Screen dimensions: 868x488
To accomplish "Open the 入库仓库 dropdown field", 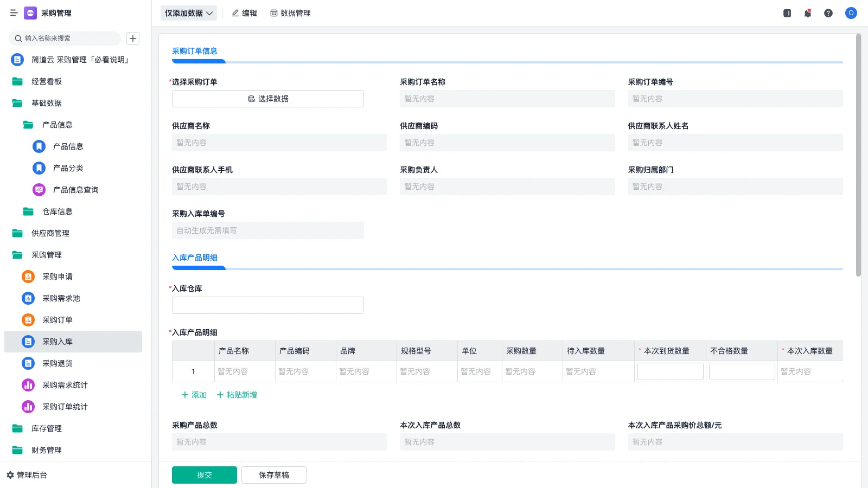I will [268, 305].
